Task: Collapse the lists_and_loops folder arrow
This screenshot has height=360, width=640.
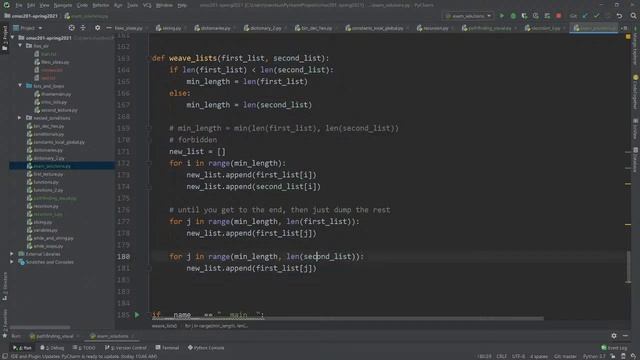Action: pos(20,86)
